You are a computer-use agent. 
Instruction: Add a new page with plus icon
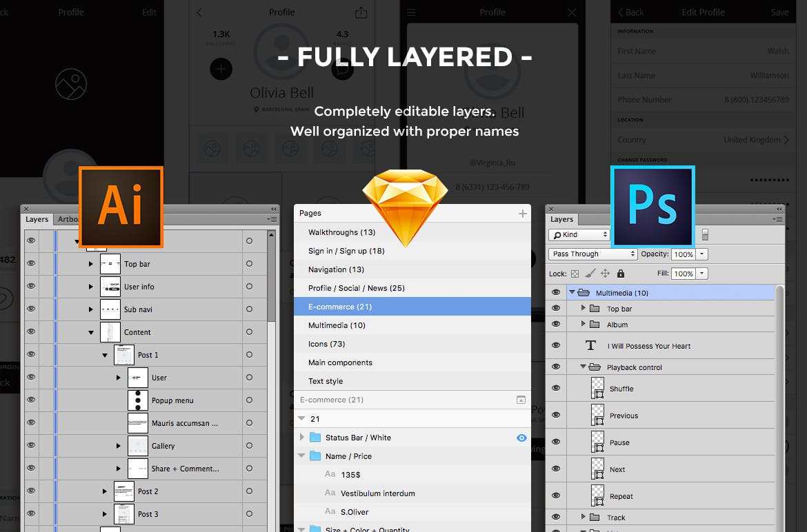(x=522, y=214)
